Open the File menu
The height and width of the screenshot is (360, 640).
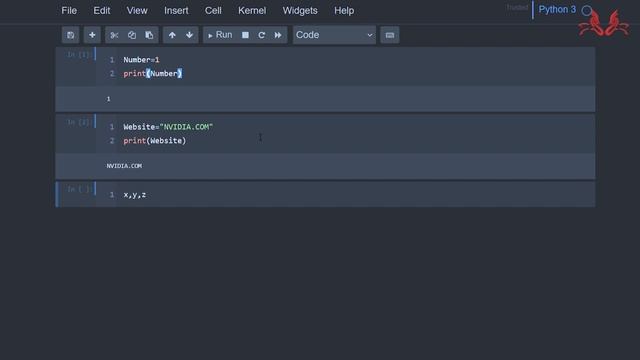point(69,11)
